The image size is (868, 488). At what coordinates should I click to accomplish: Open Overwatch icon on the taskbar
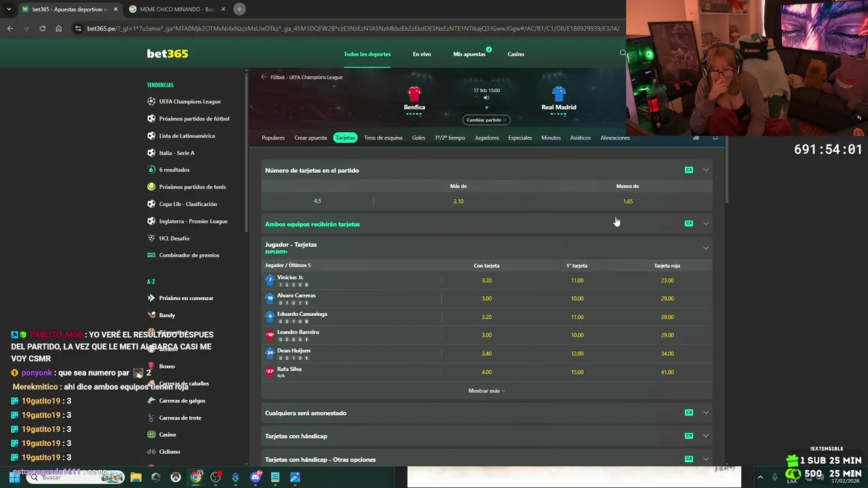[176, 477]
